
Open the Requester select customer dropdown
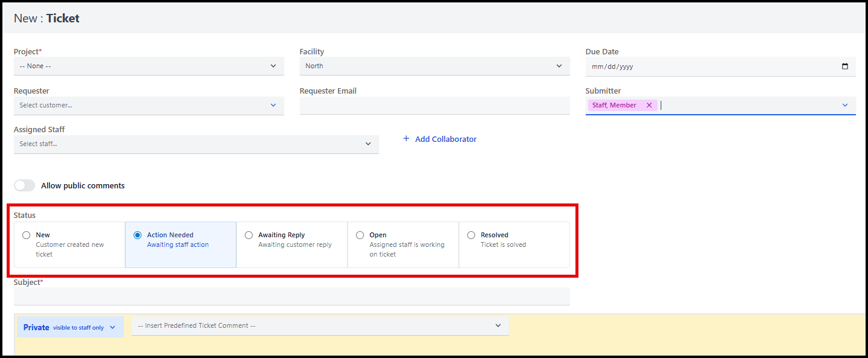tap(148, 105)
